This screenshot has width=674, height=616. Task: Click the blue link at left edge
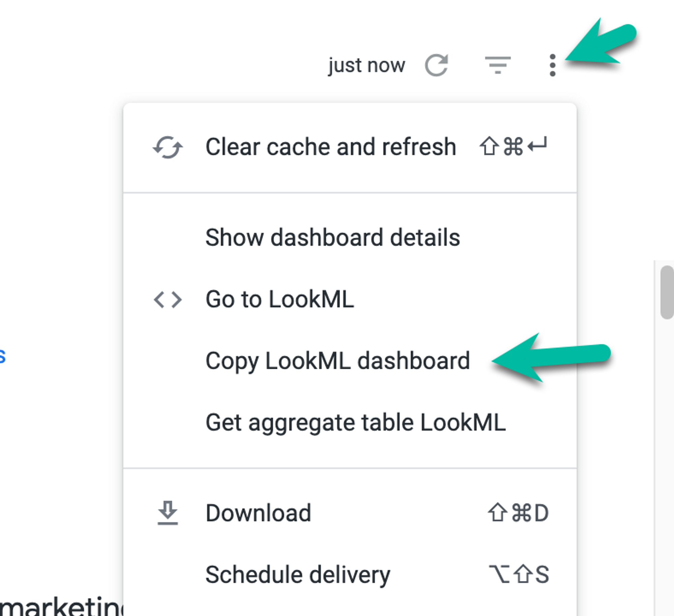point(2,356)
